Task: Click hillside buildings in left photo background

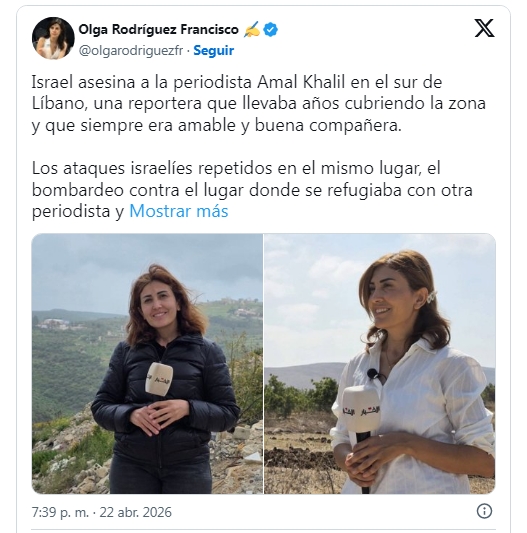Action: pyautogui.click(x=54, y=324)
